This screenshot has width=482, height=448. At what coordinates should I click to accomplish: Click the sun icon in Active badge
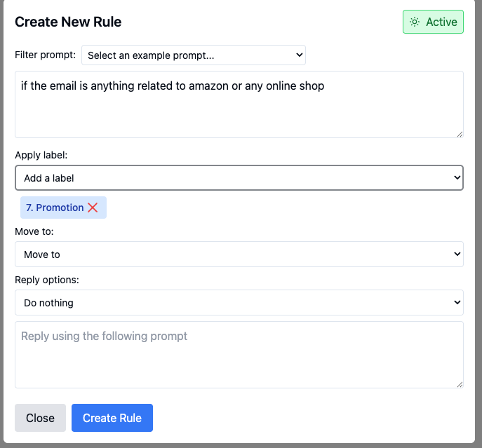click(x=415, y=22)
